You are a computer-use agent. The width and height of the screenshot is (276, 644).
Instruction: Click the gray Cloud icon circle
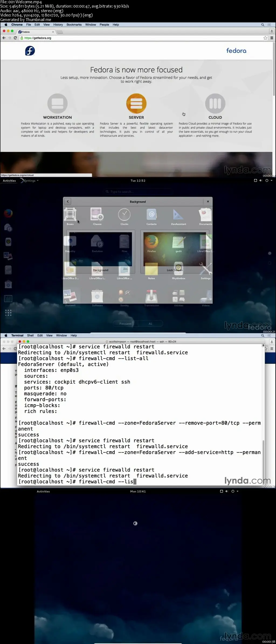(215, 103)
